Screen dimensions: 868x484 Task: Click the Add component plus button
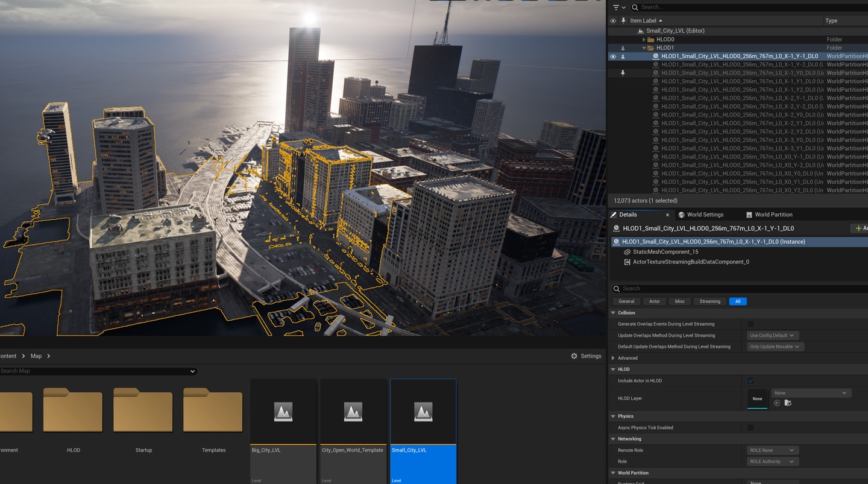pos(859,228)
